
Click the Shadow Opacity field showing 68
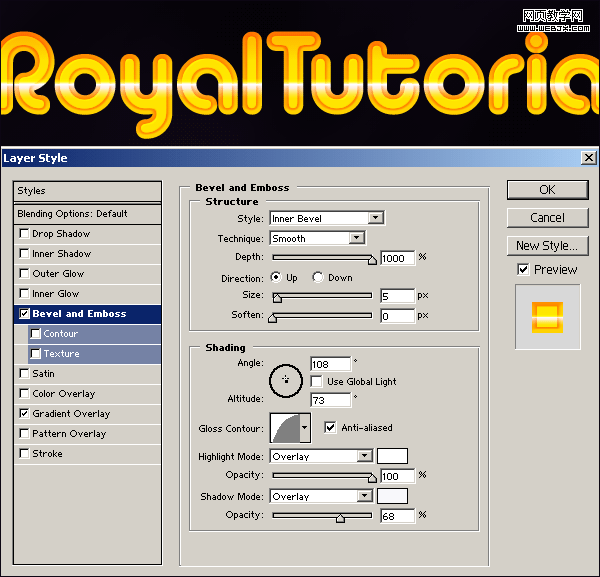(x=397, y=516)
